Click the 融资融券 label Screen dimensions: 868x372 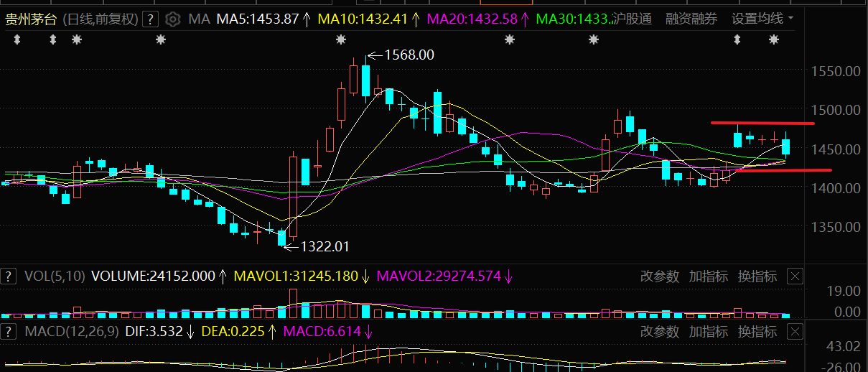click(691, 19)
